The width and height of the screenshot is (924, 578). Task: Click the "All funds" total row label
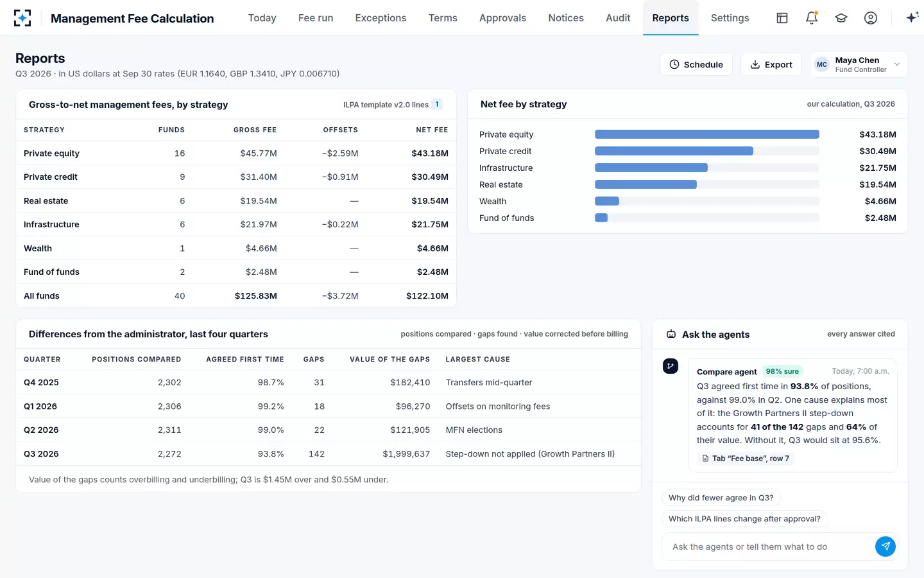[42, 295]
